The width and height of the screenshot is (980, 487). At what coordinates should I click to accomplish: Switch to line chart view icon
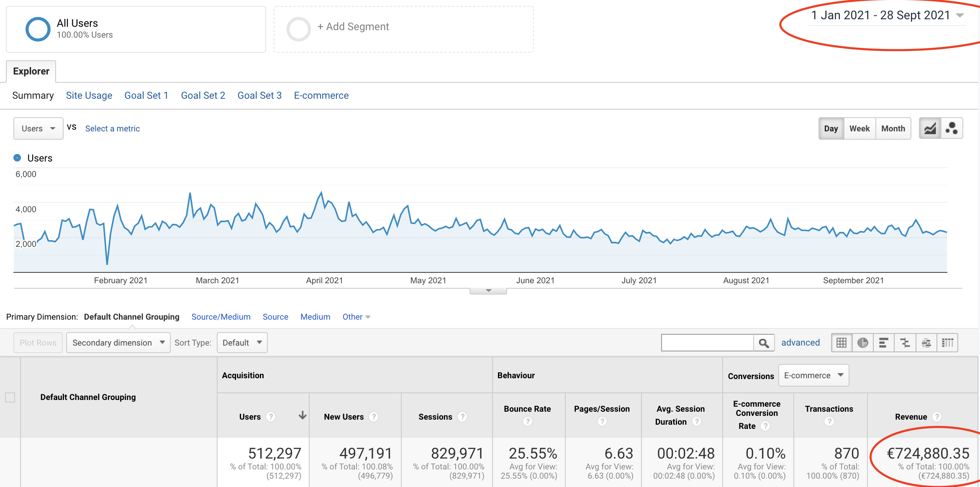(930, 128)
